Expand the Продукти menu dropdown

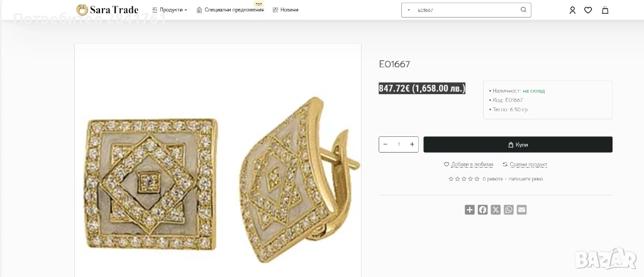click(170, 10)
